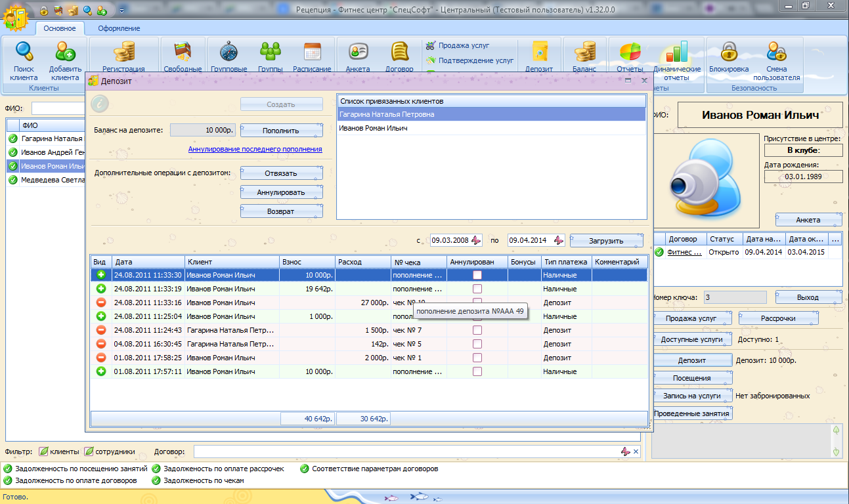
Task: Click Смена пользователя icon
Action: pos(776,52)
